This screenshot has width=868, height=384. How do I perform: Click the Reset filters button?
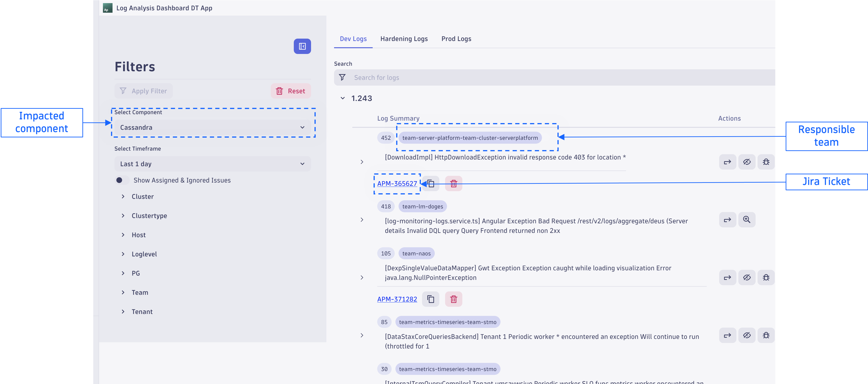[x=290, y=91]
